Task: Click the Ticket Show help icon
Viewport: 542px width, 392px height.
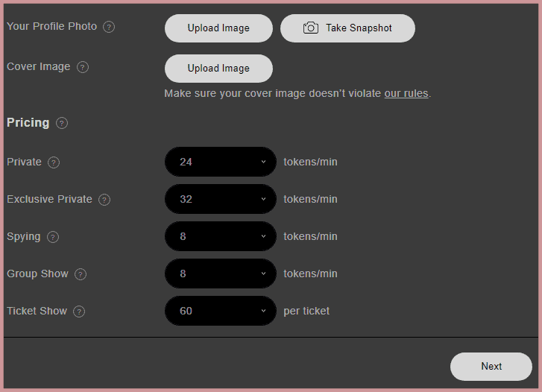Action: [79, 312]
